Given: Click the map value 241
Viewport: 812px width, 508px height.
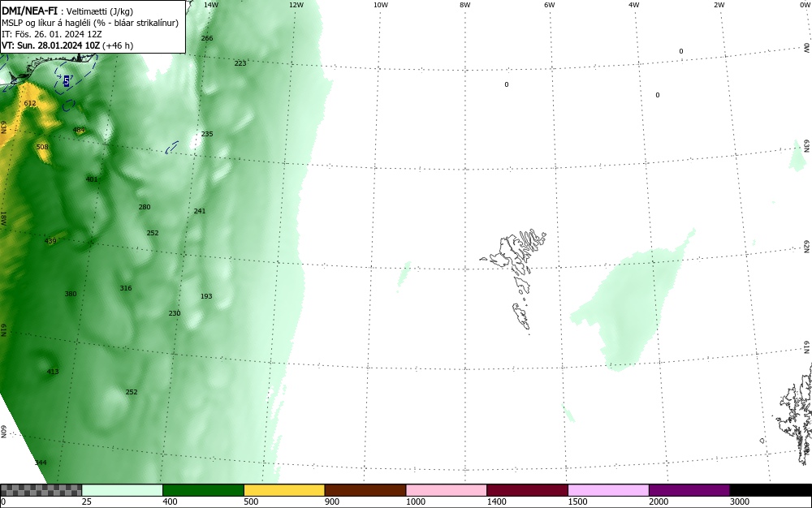Looking at the screenshot, I should tap(200, 211).
